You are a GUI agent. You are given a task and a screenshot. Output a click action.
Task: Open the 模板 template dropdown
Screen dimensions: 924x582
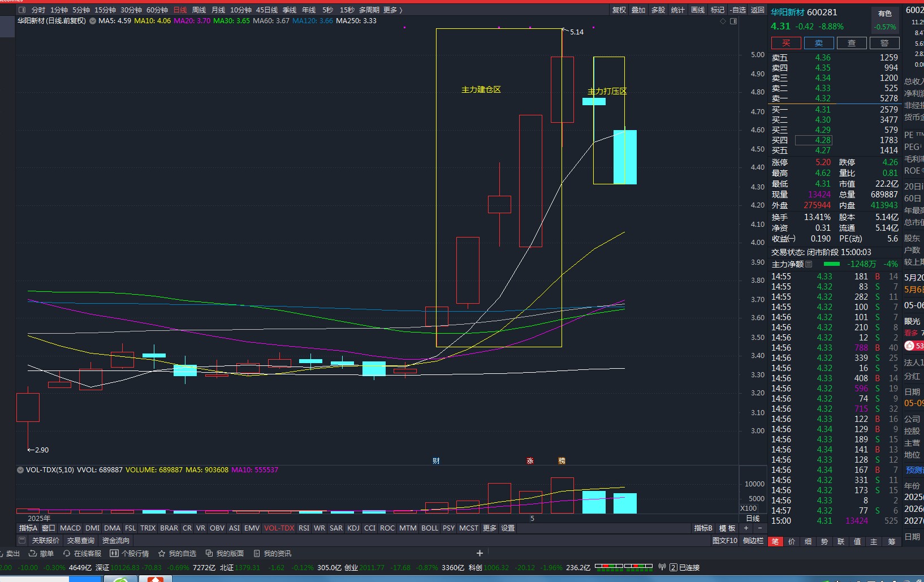tap(727, 528)
